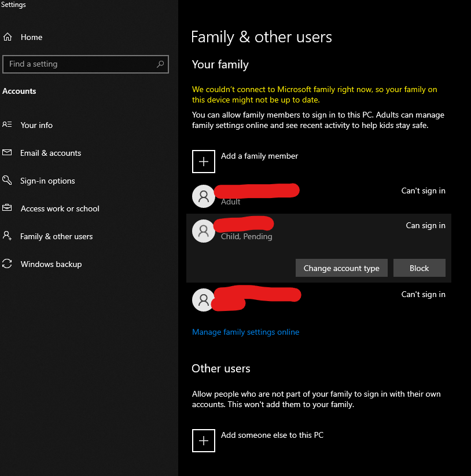Click the Windows backup sync icon
Image resolution: width=471 pixels, height=476 pixels.
(x=7, y=263)
